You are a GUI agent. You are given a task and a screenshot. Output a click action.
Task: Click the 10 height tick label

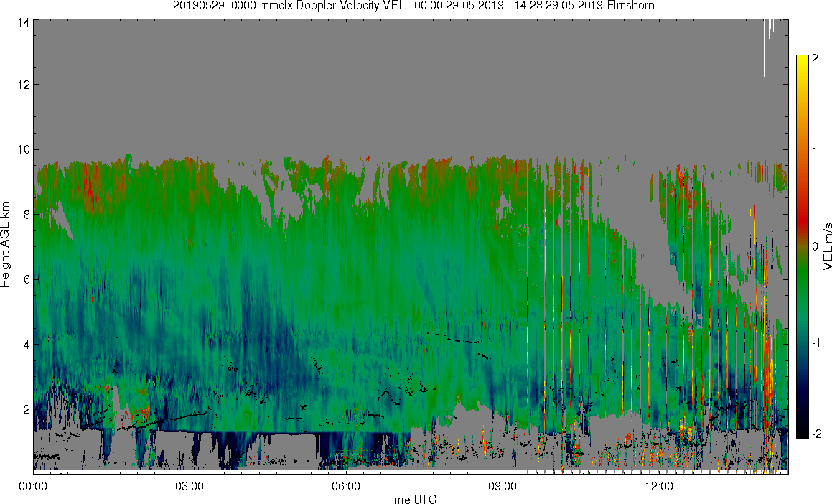[x=23, y=149]
